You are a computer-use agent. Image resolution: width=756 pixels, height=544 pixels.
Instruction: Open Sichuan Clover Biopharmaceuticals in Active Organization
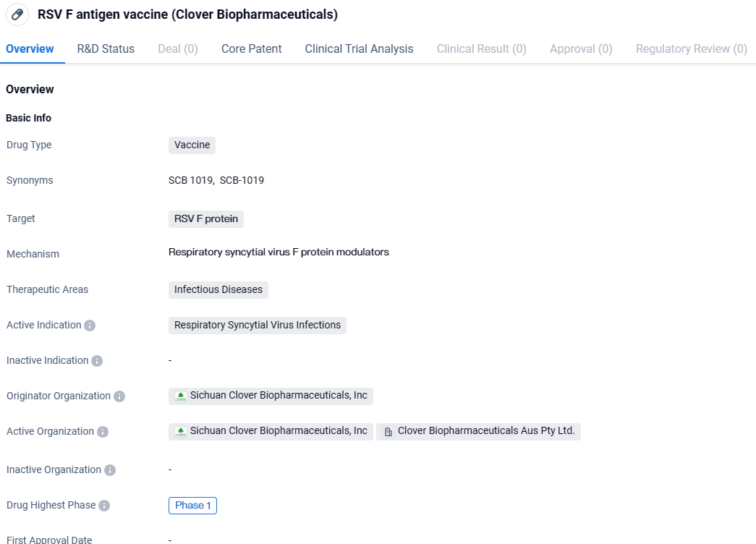pyautogui.click(x=278, y=431)
